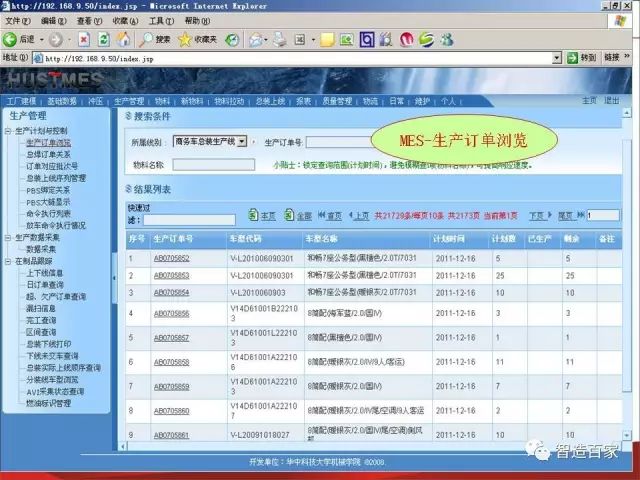Click the green picture toolbar icon

(346, 40)
